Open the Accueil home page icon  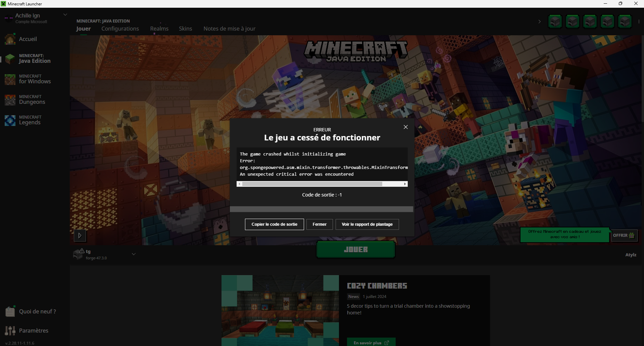[x=10, y=39]
